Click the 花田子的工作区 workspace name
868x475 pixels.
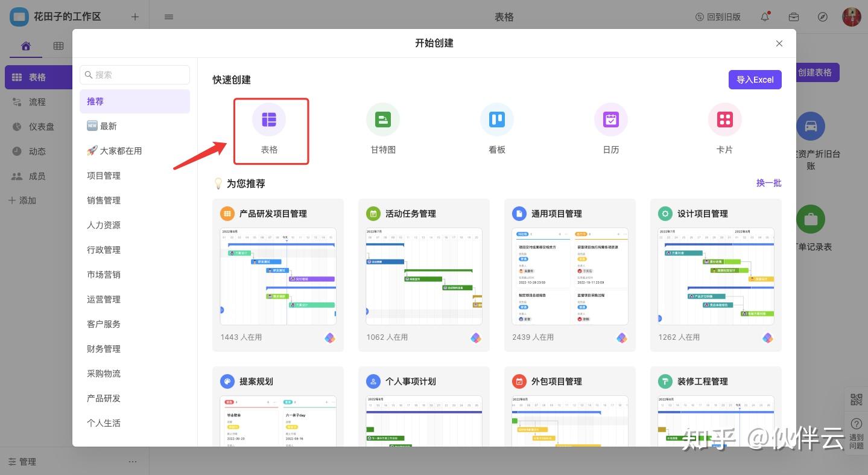(x=67, y=16)
